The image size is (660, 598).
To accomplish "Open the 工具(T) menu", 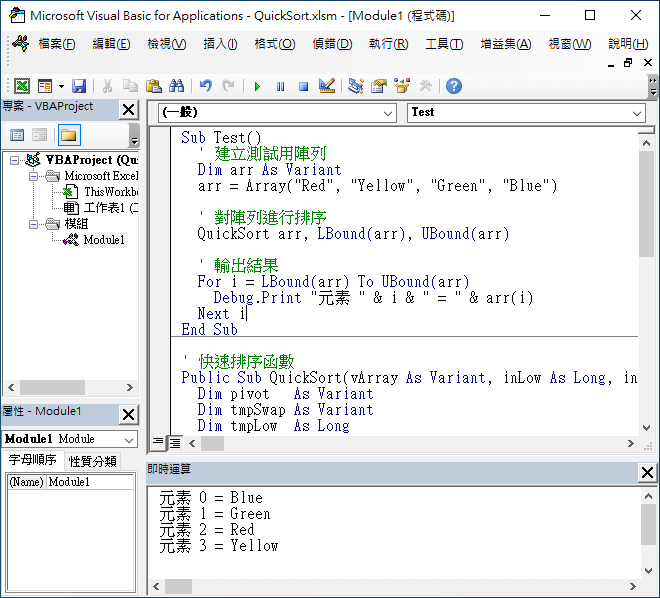I will click(x=444, y=44).
